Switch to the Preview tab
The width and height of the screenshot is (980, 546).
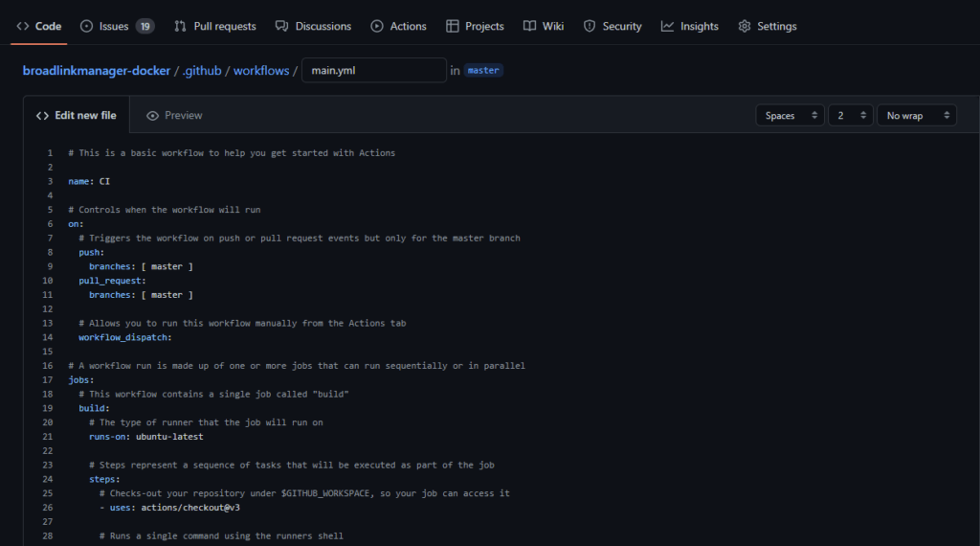point(174,115)
